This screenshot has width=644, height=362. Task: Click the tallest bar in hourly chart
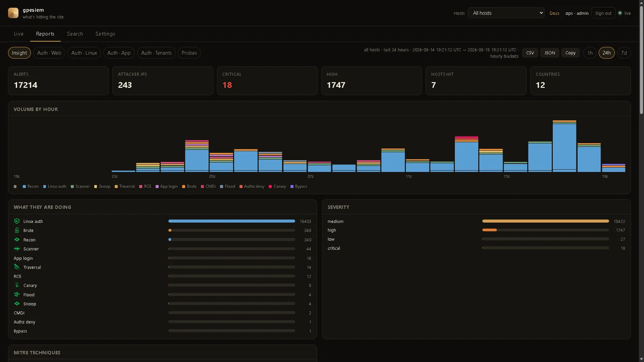(564, 146)
